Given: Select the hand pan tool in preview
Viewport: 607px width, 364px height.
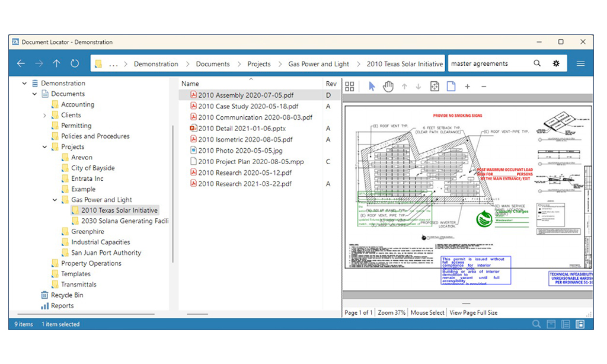Looking at the screenshot, I should click(x=388, y=87).
